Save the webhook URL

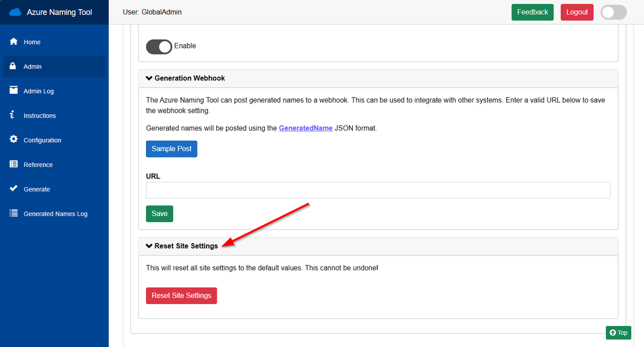coord(159,213)
